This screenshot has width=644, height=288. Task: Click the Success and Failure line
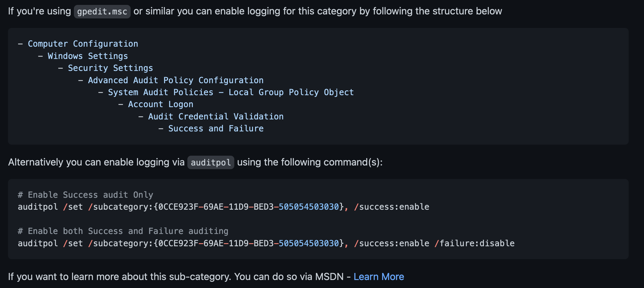[216, 129]
